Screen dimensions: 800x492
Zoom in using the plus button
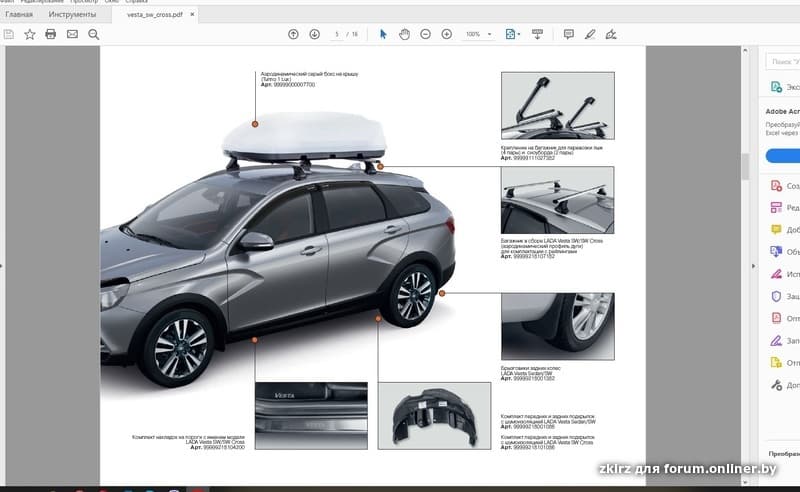(446, 34)
